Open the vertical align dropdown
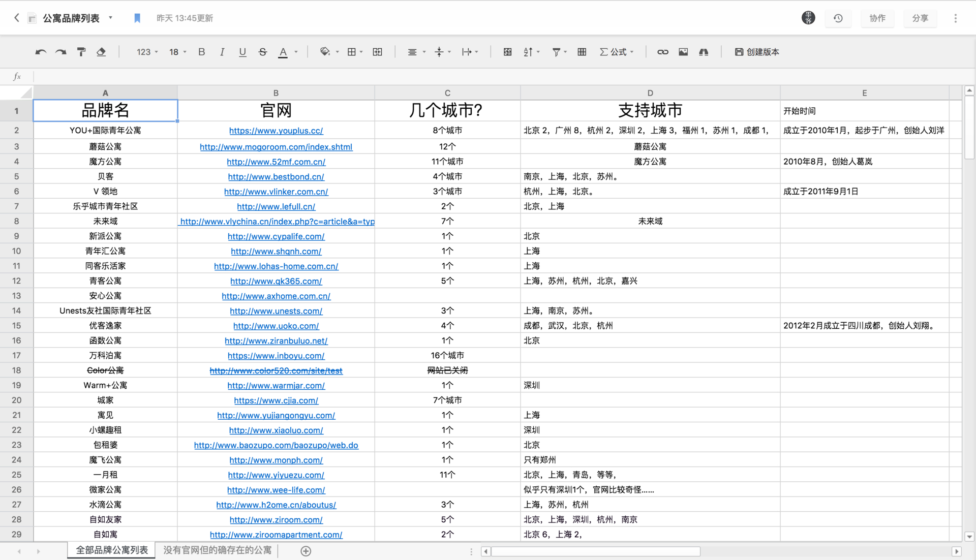 coord(443,52)
